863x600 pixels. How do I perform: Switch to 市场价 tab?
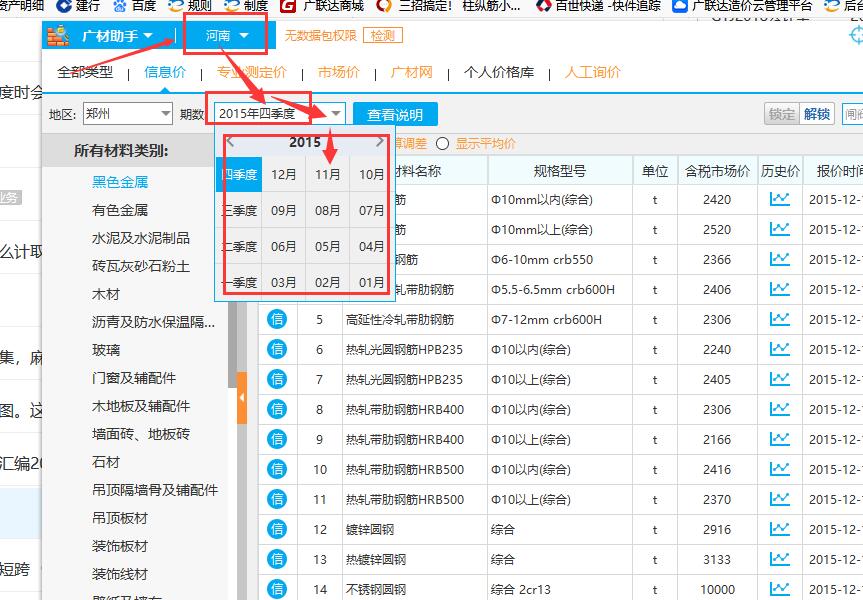[338, 72]
